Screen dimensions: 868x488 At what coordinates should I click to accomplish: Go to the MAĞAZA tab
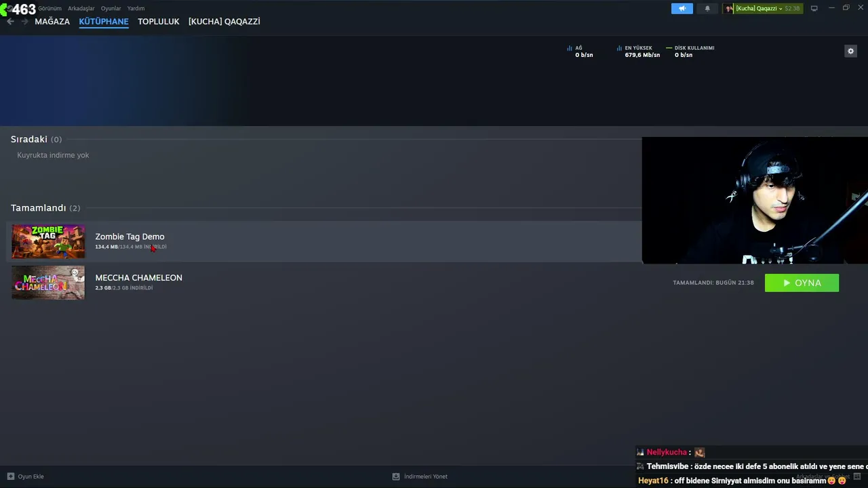coord(52,22)
